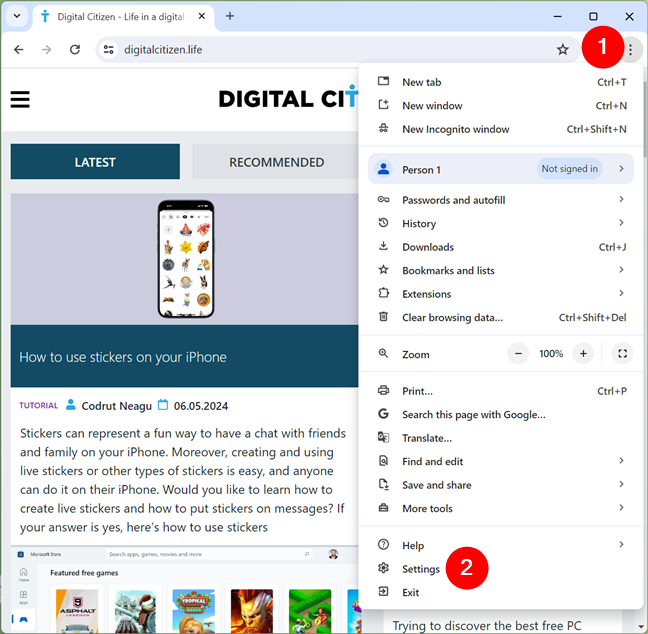Image resolution: width=648 pixels, height=634 pixels.
Task: Expand Passwords and autofill submenu
Action: [x=501, y=200]
